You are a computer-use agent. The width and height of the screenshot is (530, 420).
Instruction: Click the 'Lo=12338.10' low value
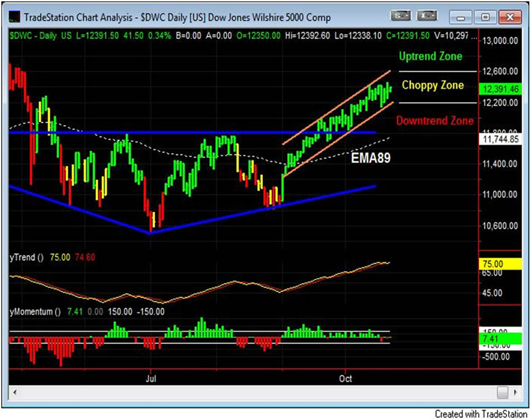click(358, 36)
